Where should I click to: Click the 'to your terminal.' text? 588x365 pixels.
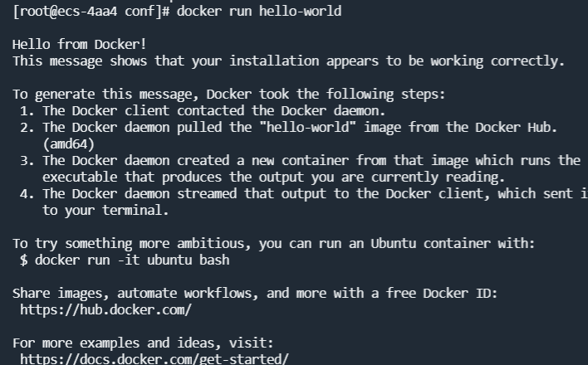point(105,210)
